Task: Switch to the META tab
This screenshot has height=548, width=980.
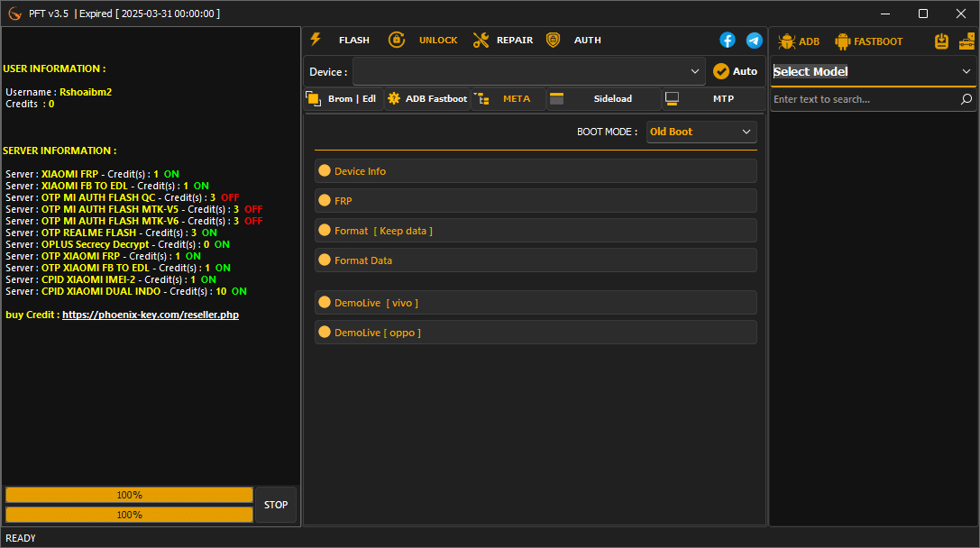Action: (517, 98)
